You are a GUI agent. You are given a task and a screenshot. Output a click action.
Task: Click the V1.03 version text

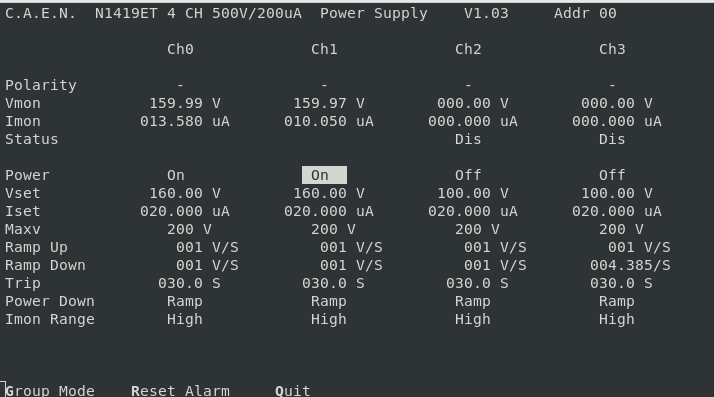coord(486,13)
